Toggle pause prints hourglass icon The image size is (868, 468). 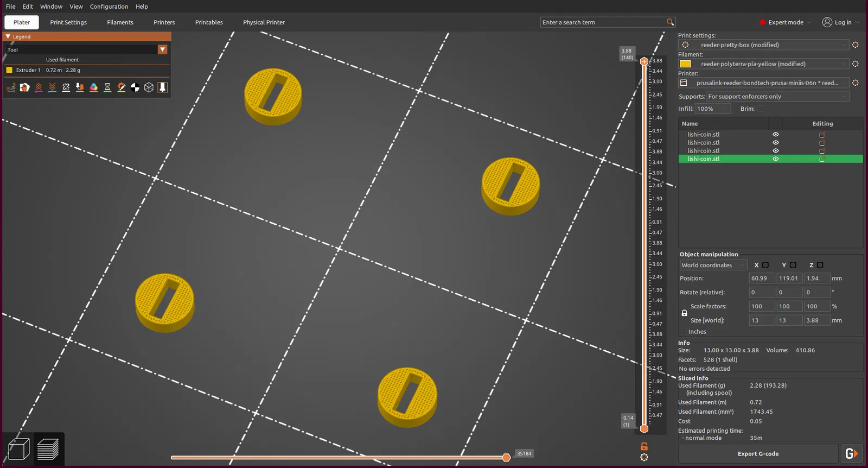(x=107, y=87)
